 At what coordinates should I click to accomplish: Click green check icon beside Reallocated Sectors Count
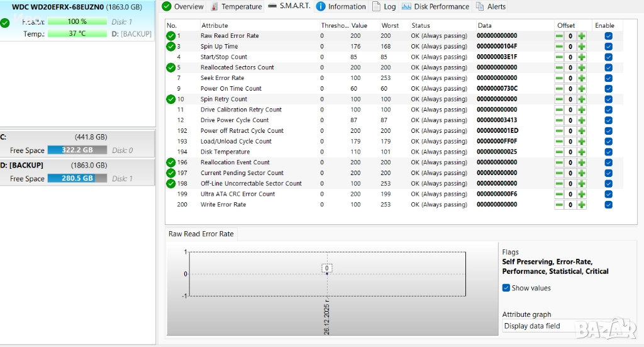coord(170,67)
